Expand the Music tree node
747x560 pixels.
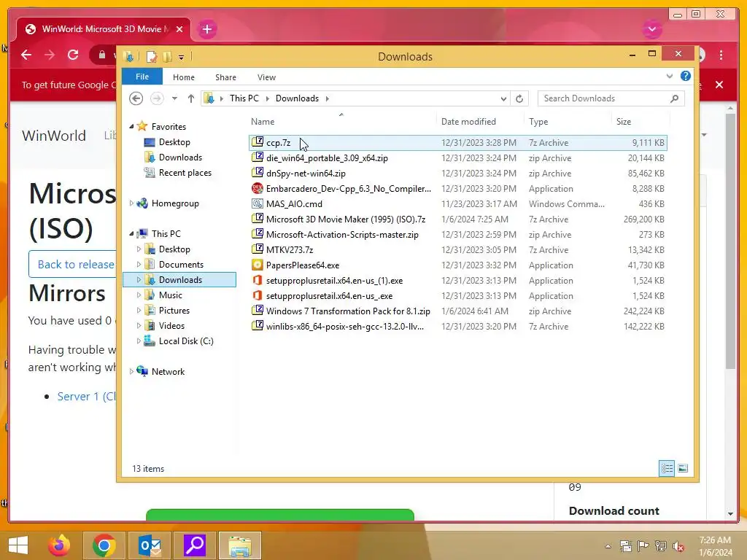[x=139, y=295]
